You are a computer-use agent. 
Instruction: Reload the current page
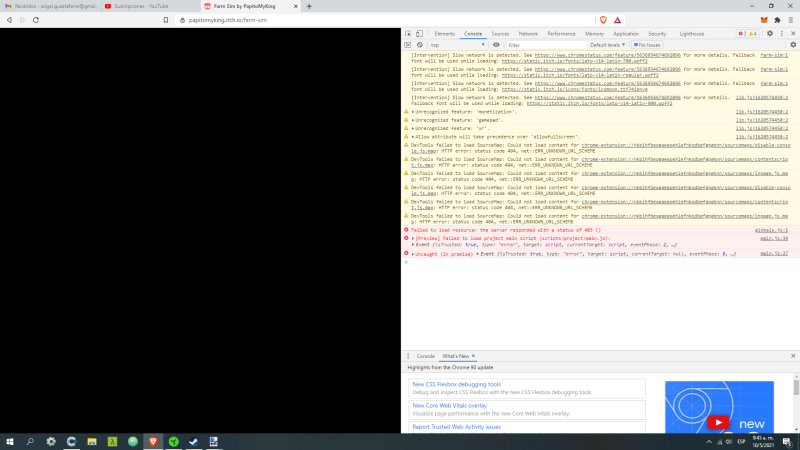pos(36,20)
